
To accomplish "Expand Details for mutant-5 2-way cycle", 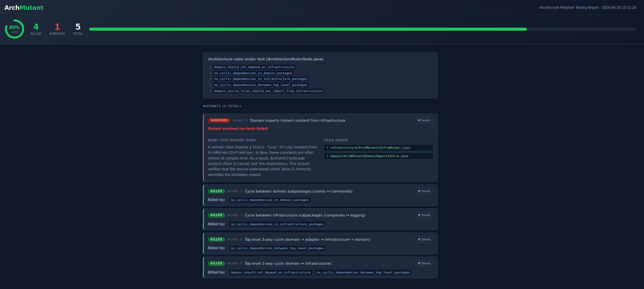I will 424,263.
